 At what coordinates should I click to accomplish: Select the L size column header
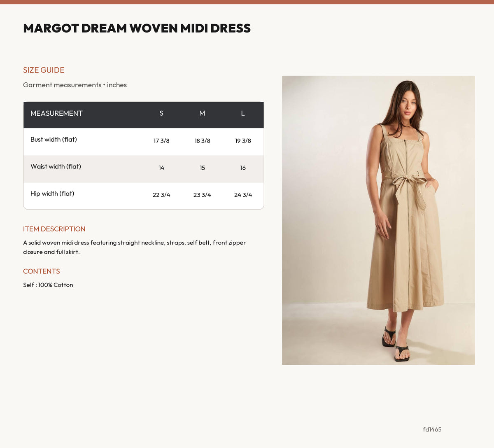[243, 113]
